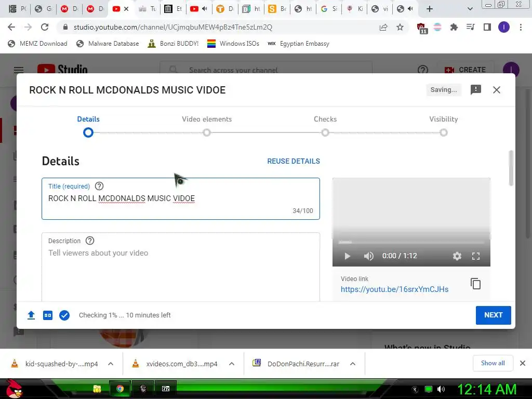The height and width of the screenshot is (399, 532).
Task: Open help for Description field
Action: (x=89, y=241)
